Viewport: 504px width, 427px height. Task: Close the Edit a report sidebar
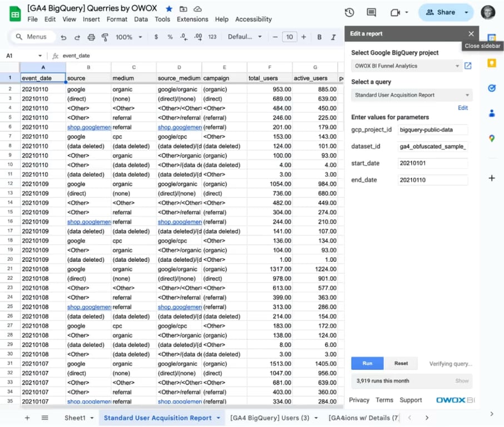(471, 34)
